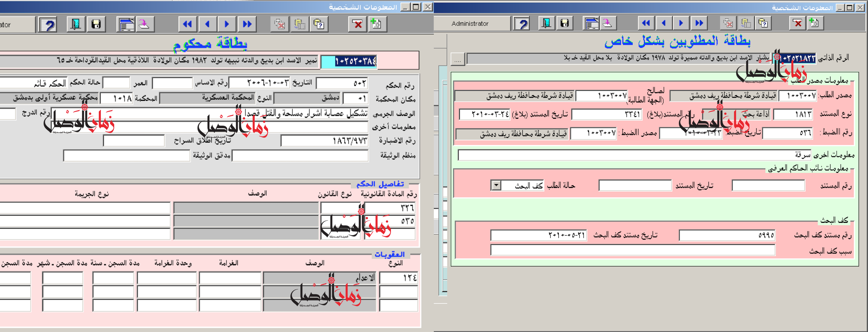This screenshot has width=868, height=332.
Task: Save the record in the convict card window
Action: 96,24
